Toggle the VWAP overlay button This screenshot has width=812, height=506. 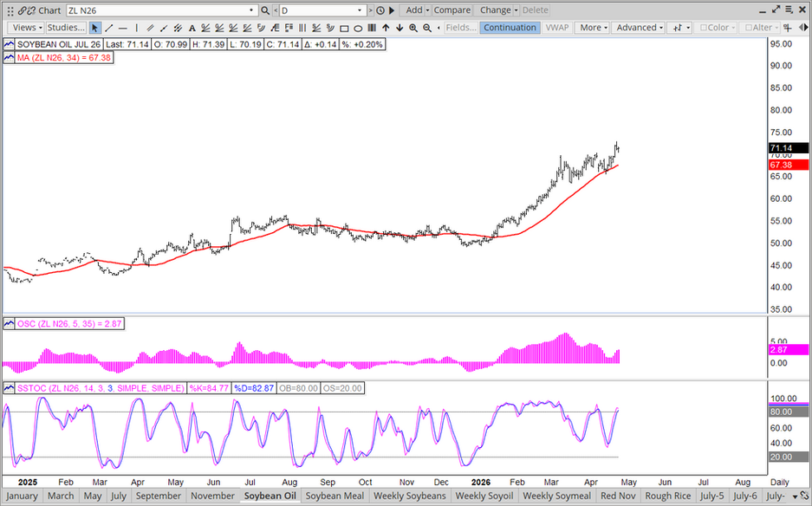coord(557,28)
